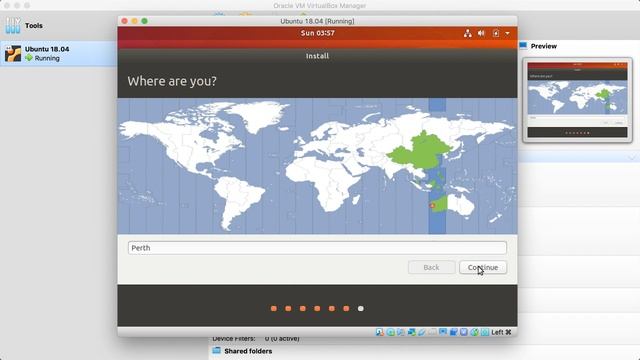Click mouse integration status icon
The height and width of the screenshot is (360, 640).
[x=474, y=332]
